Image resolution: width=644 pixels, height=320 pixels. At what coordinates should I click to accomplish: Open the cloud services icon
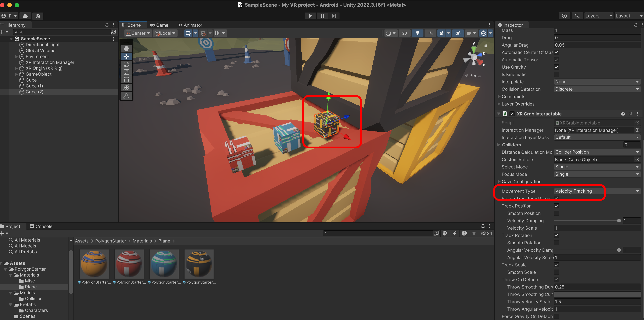tap(25, 16)
